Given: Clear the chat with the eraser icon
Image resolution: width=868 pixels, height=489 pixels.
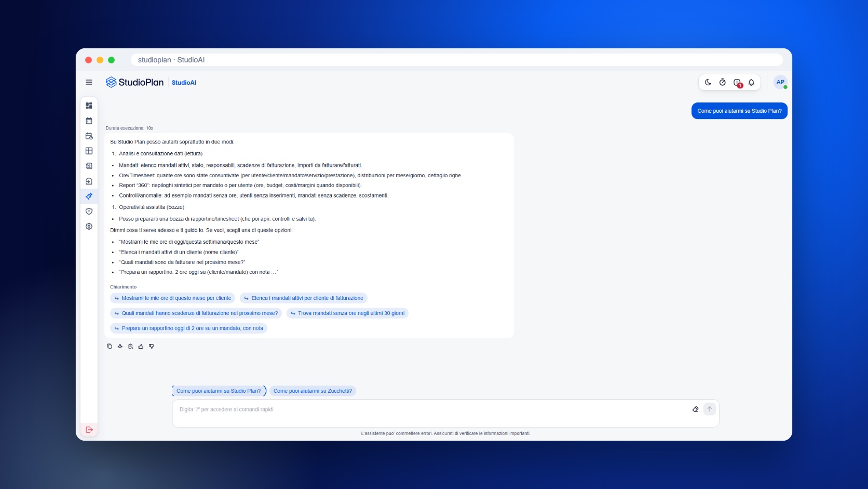Looking at the screenshot, I should click(x=696, y=409).
